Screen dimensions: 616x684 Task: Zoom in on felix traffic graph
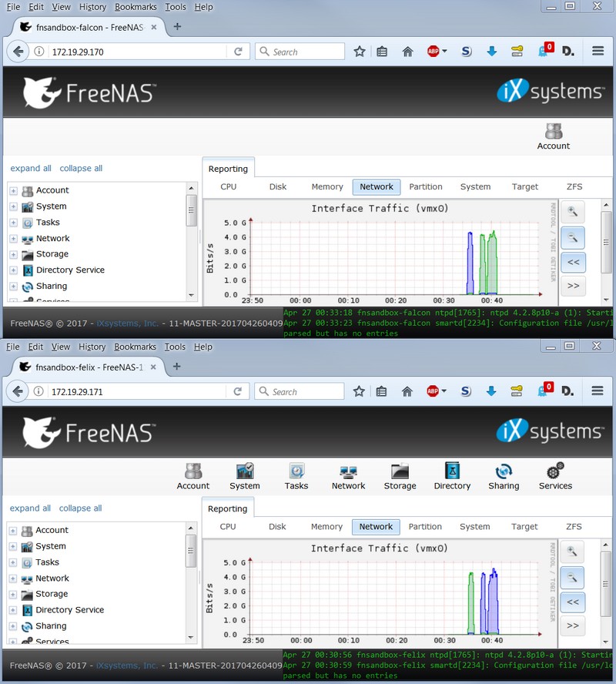572,552
